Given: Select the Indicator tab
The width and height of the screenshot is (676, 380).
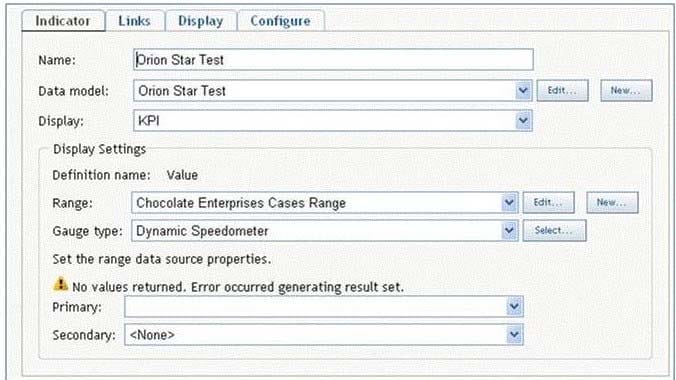Looking at the screenshot, I should coord(63,21).
